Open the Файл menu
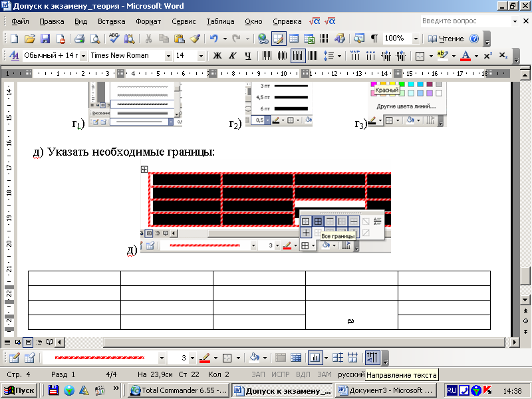This screenshot has height=399, width=532. coord(20,21)
